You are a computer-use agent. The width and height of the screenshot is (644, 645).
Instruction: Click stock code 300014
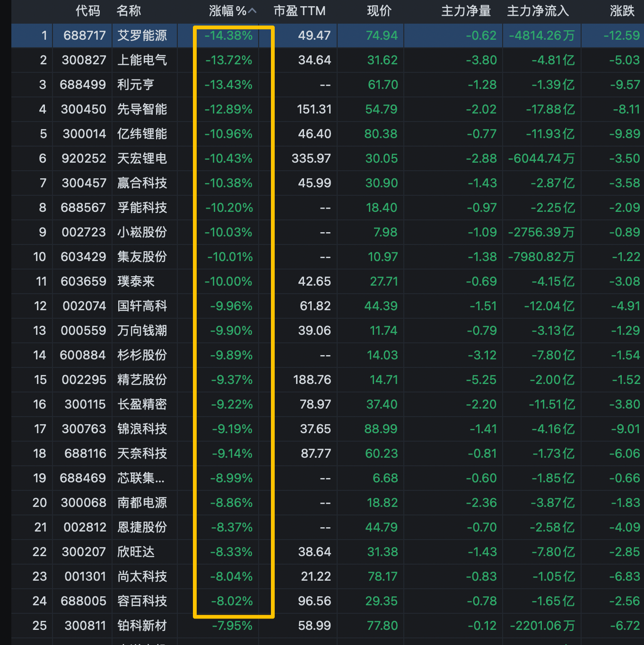click(84, 134)
